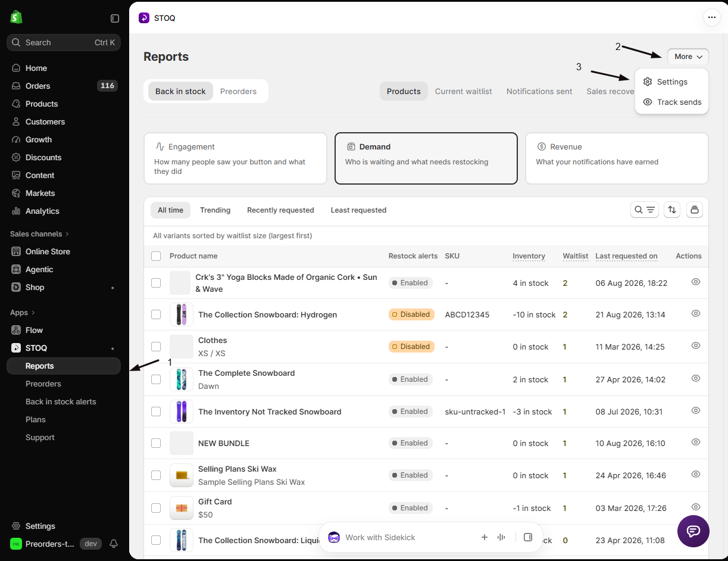Sort by the Inventory column header
Viewport: 728px width, 561px height.
[x=529, y=256]
